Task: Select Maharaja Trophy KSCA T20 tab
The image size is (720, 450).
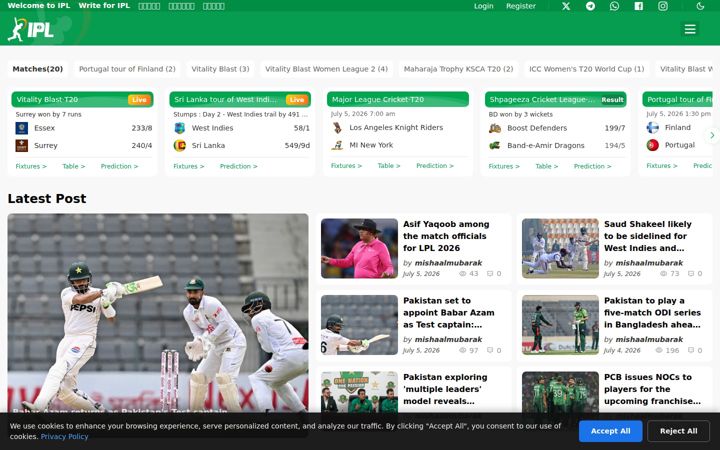Action: pos(458,69)
